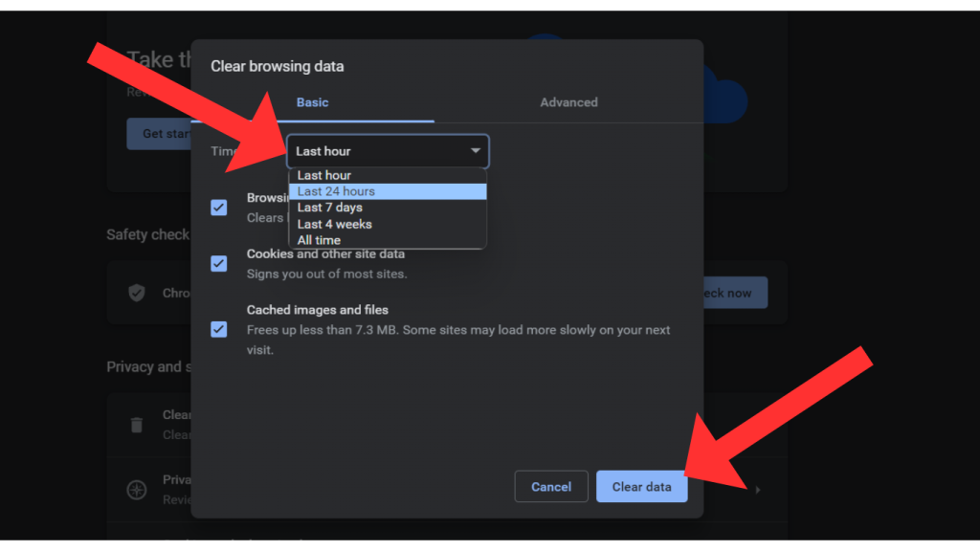The image size is (980, 551).
Task: Uncheck the Cached images and files checkbox
Action: (x=219, y=329)
